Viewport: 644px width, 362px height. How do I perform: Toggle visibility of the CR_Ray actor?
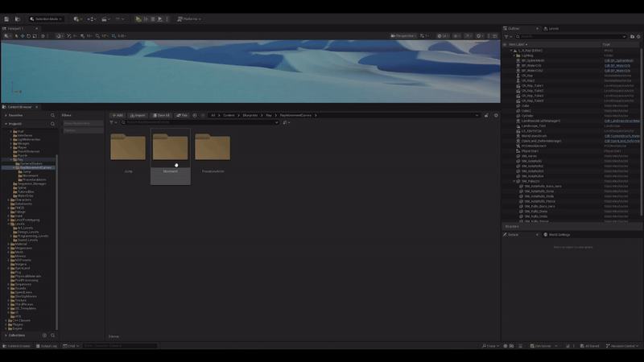[x=505, y=75]
